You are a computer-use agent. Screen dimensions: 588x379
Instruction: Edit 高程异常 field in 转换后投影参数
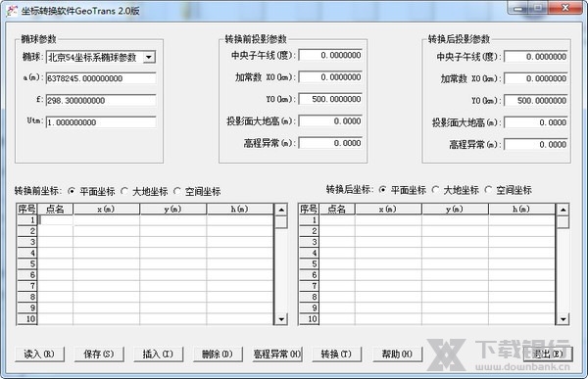click(536, 145)
